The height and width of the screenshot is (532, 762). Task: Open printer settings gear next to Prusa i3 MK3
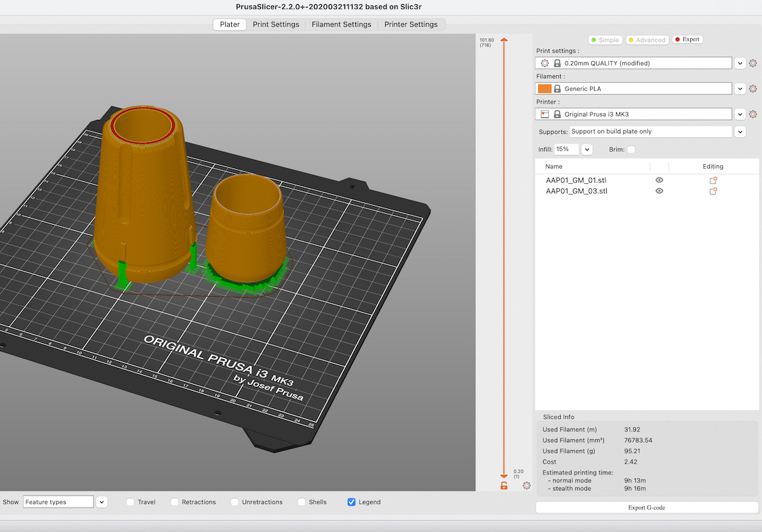[753, 114]
